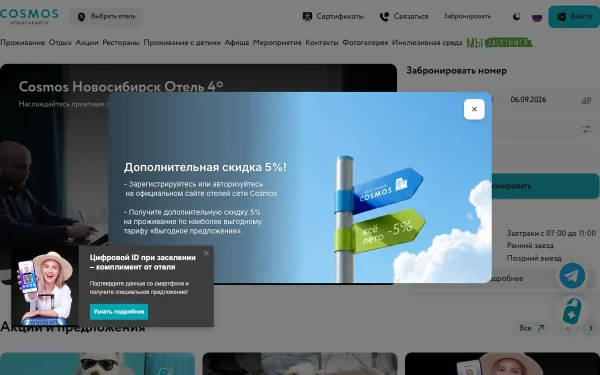Open the Telegram chat bubble
The image size is (600, 375).
(572, 276)
